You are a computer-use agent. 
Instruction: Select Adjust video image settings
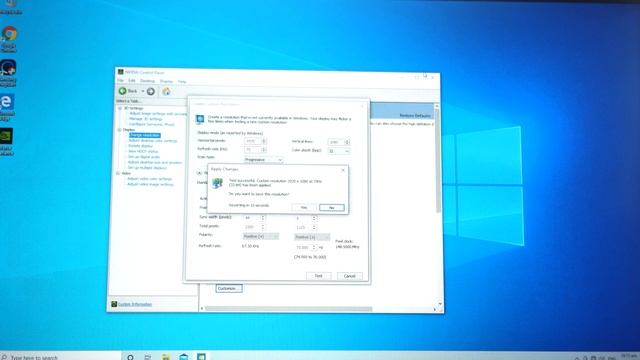click(x=150, y=184)
